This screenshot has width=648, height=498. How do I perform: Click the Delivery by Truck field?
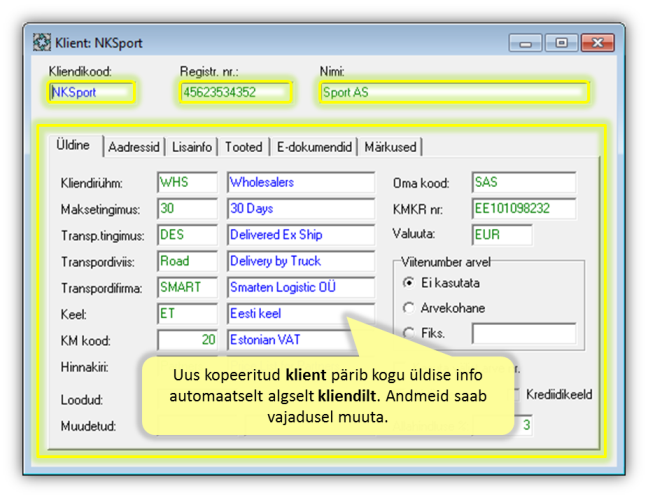click(301, 261)
